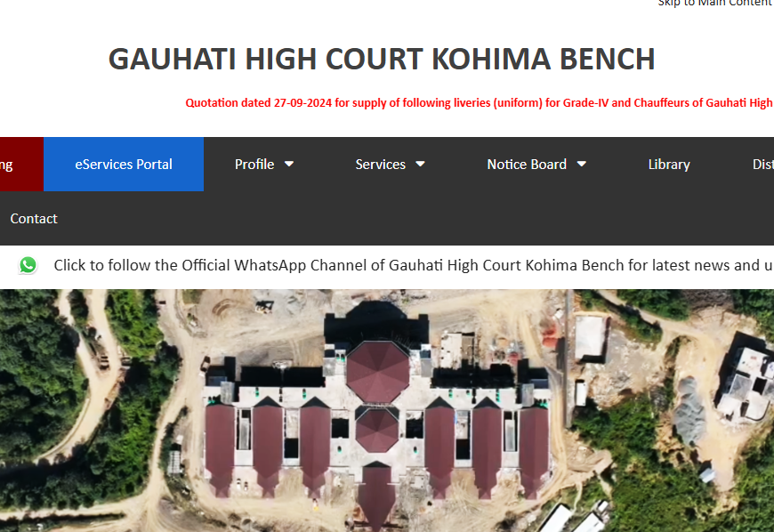Select the Library menu item

point(669,164)
